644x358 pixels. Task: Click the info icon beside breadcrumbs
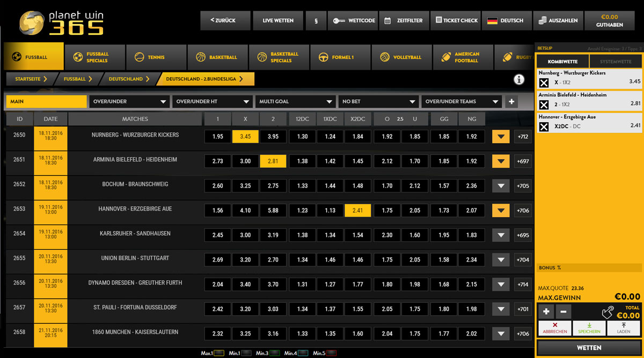coord(519,79)
